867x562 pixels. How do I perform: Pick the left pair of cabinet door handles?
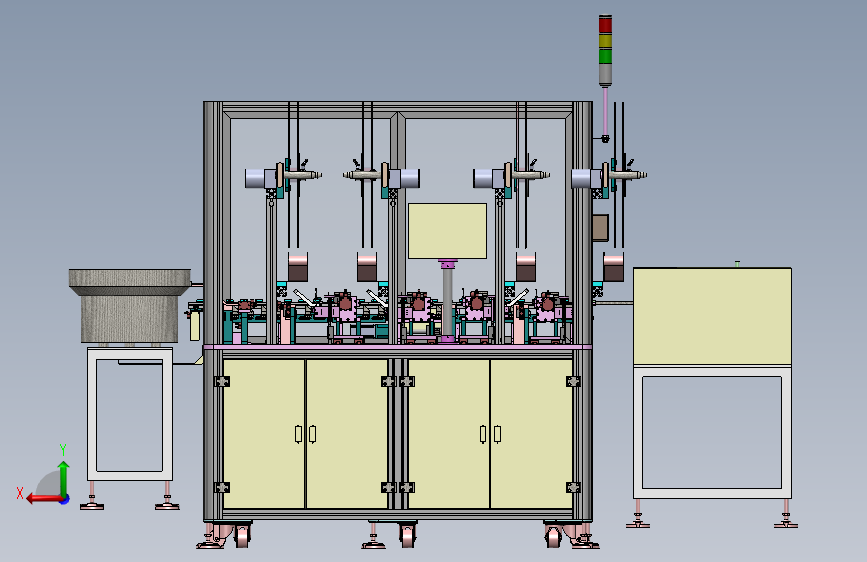pos(305,434)
